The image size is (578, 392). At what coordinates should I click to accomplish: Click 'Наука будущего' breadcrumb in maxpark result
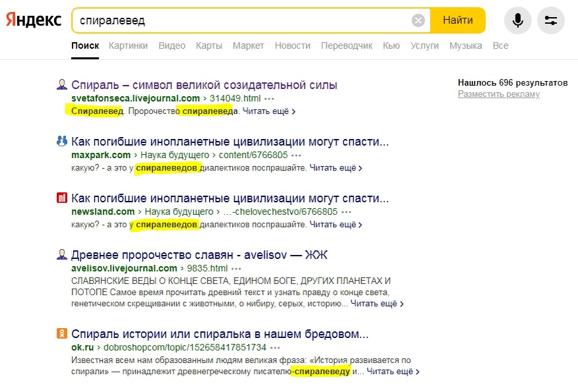tap(175, 155)
